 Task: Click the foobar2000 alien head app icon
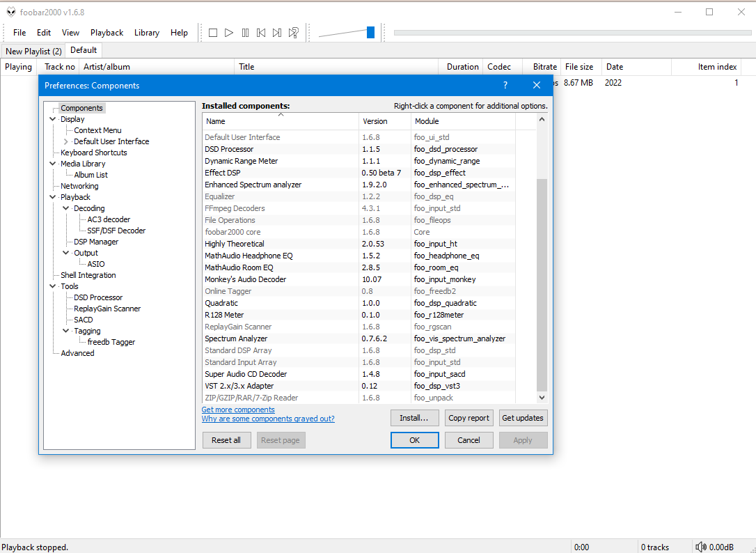(11, 12)
